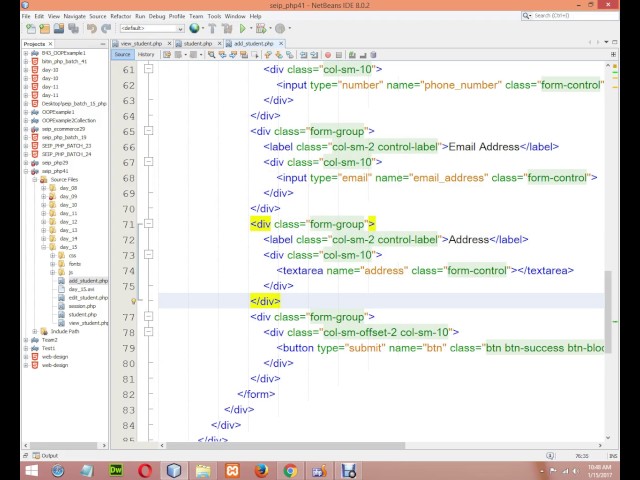Click the light bulb hint in gutter
Screen dimensions: 640x480
pos(133,301)
